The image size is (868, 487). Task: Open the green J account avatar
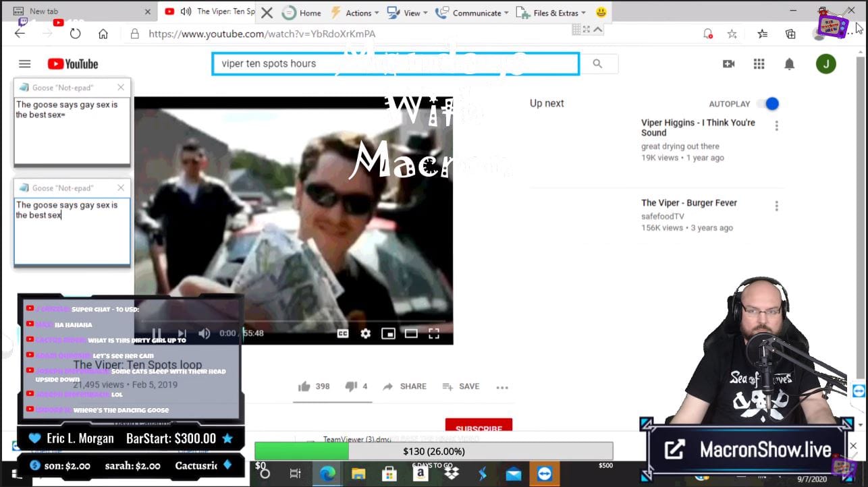coord(826,64)
